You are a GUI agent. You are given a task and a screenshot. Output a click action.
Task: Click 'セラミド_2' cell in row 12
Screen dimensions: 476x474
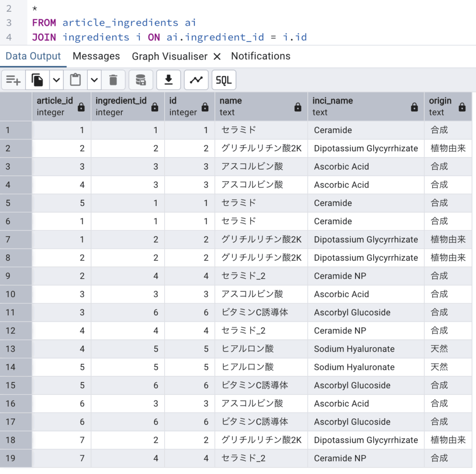tap(261, 331)
